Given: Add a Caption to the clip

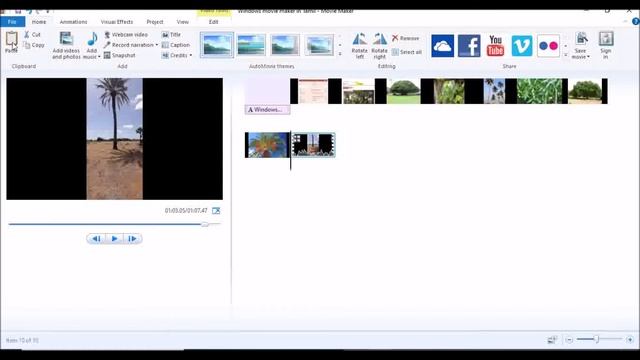Looking at the screenshot, I should point(176,45).
